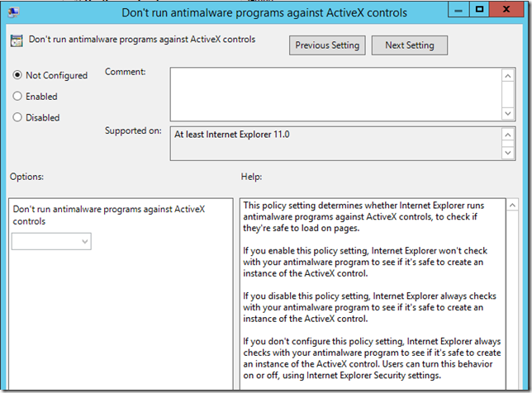The width and height of the screenshot is (532, 393).
Task: Open the ActiveX controls options dropdown
Action: click(x=51, y=241)
